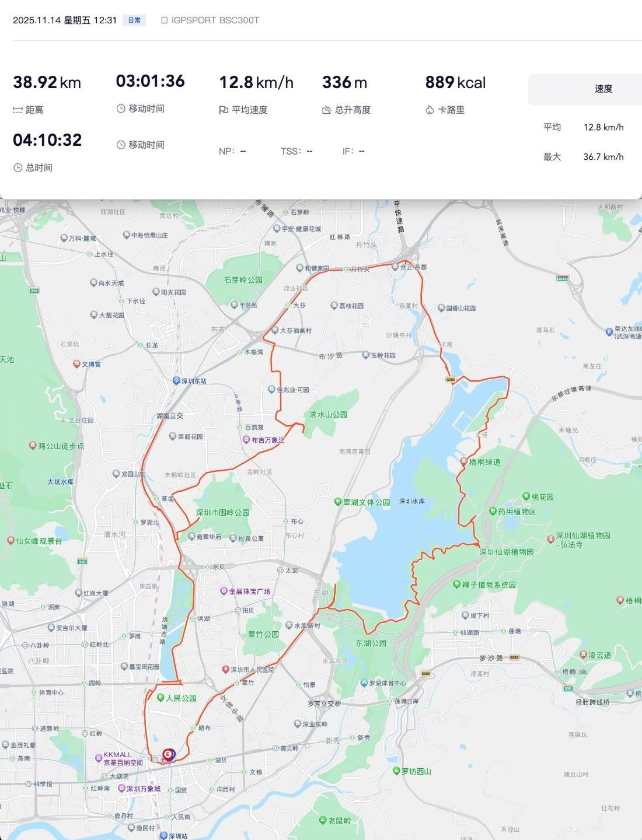Click the 中海怡翠山庄 marker
The image size is (642, 840).
(126, 235)
